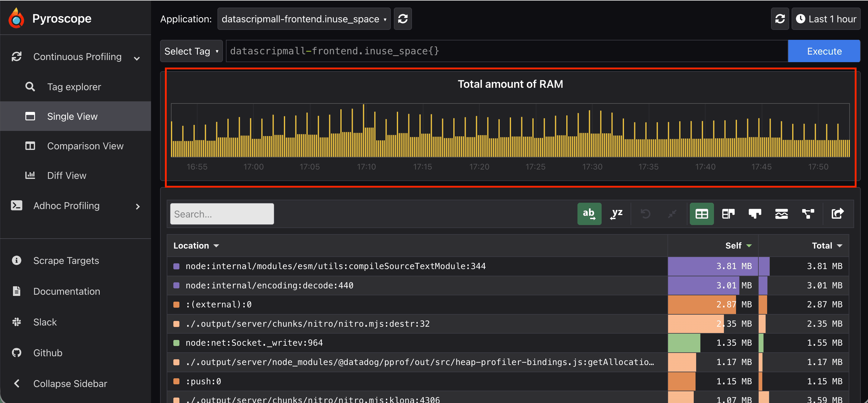Image resolution: width=868 pixels, height=403 pixels.
Task: Click the refresh icon next to Application selector
Action: coord(403,19)
